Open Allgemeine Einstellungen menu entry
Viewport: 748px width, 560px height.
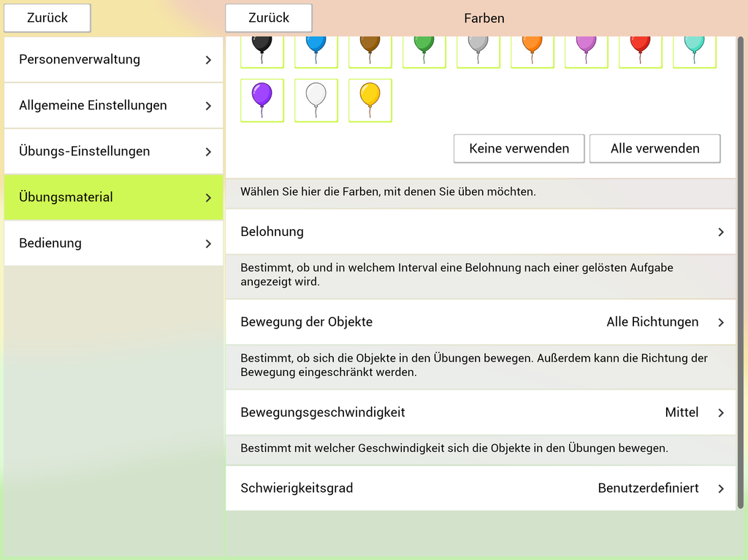[x=113, y=105]
